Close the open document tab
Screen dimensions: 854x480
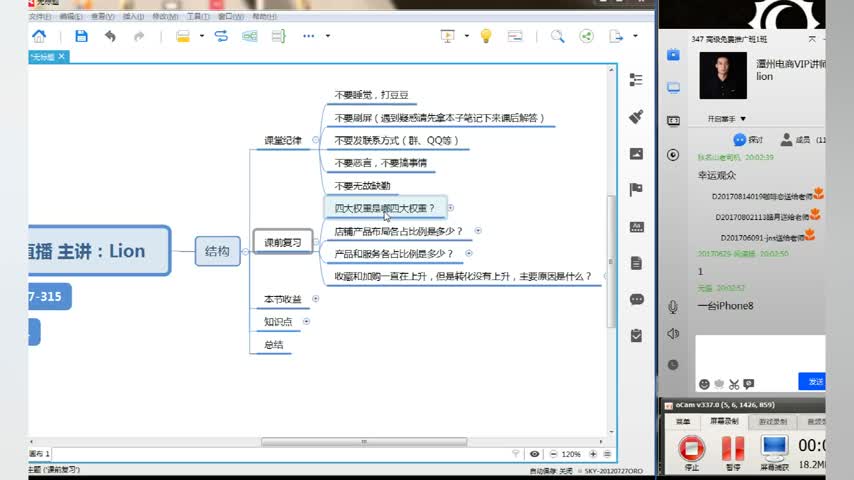pyautogui.click(x=62, y=56)
